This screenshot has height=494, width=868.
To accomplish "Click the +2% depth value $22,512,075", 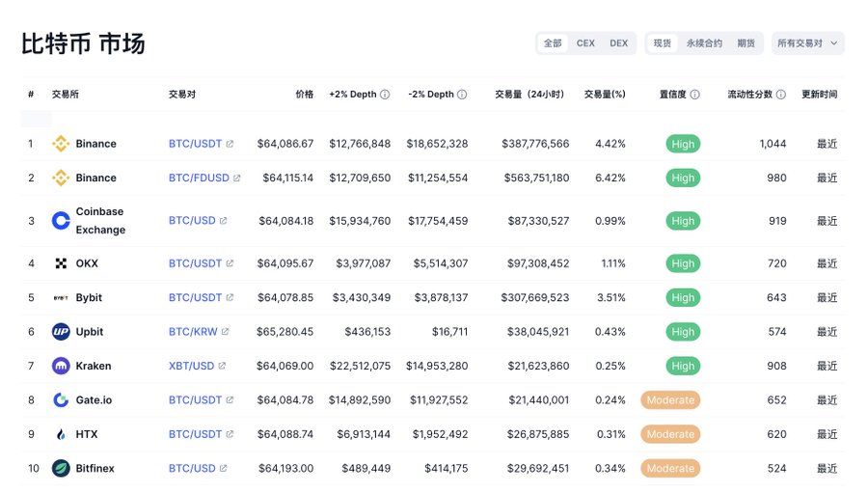I will tap(361, 366).
